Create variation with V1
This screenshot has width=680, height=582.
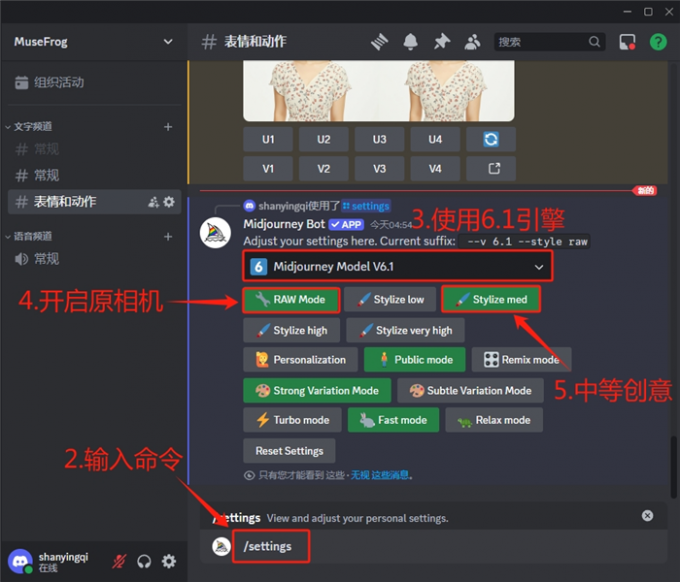click(x=268, y=168)
